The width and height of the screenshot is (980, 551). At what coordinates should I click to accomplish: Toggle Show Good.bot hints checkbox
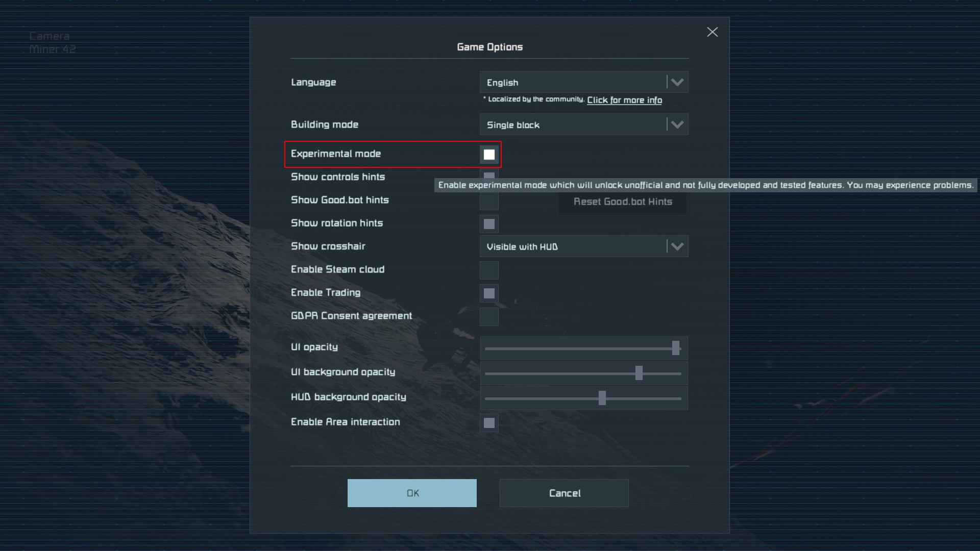489,203
